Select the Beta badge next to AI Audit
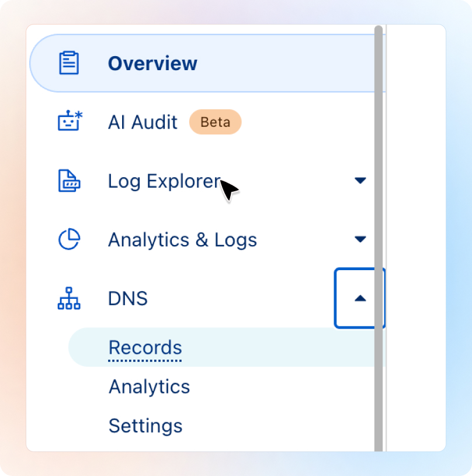This screenshot has width=472, height=476. coord(216,122)
